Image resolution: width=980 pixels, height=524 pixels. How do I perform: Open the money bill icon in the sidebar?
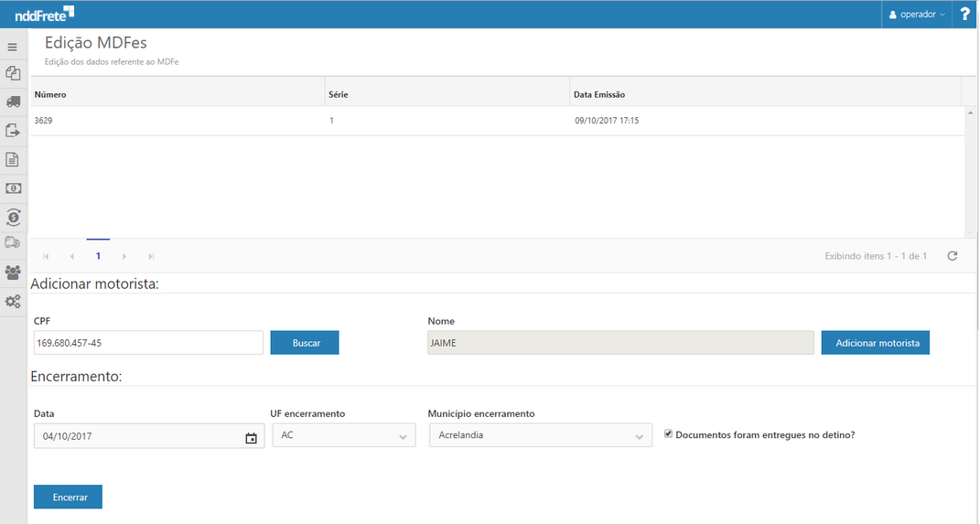[13, 187]
